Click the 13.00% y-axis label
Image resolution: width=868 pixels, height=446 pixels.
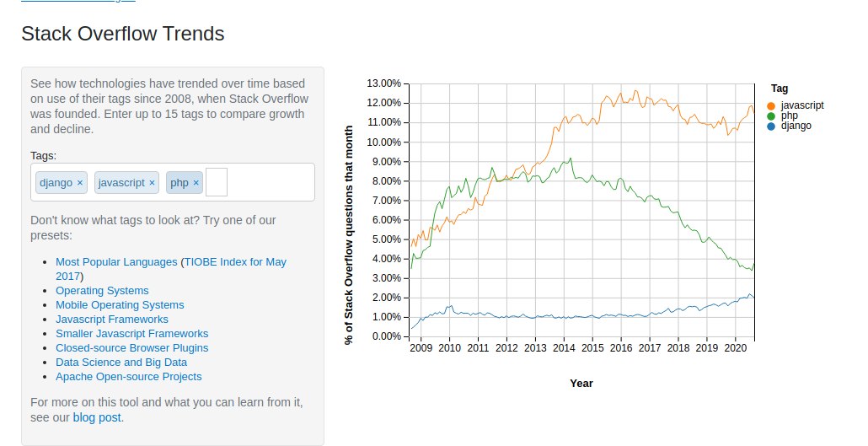[x=383, y=83]
